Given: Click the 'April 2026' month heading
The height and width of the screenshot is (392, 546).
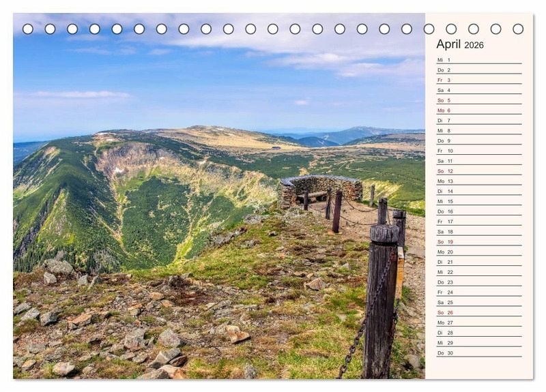Looking at the screenshot, I should click(x=459, y=44).
